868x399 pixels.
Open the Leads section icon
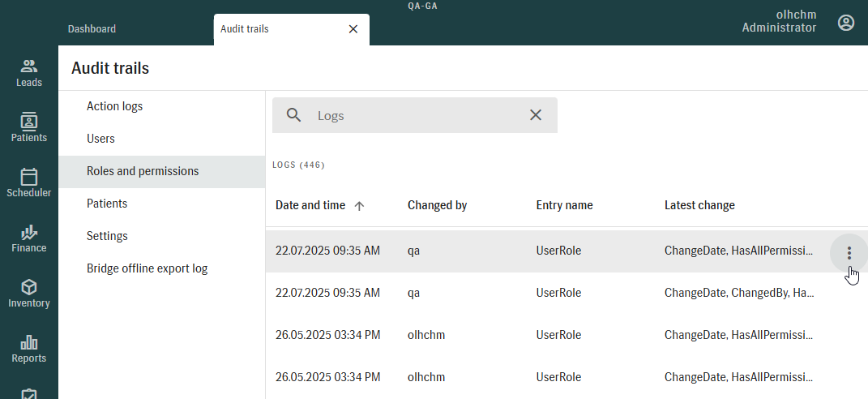29,66
